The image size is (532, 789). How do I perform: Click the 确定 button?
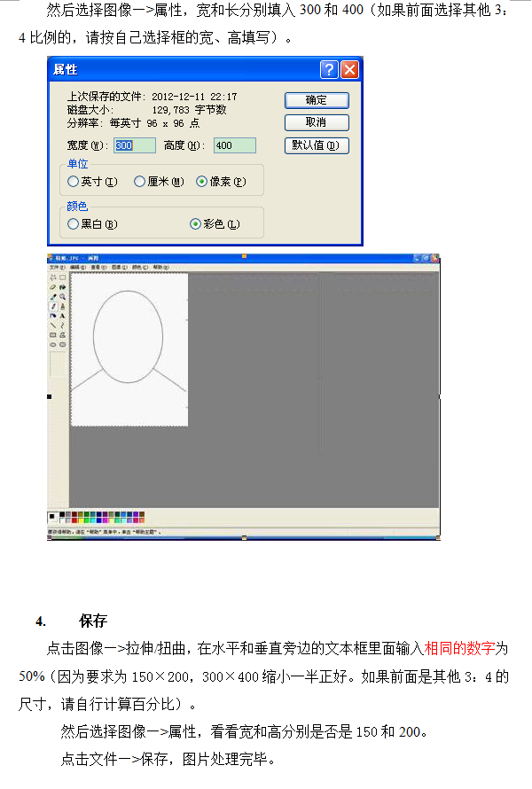[317, 100]
